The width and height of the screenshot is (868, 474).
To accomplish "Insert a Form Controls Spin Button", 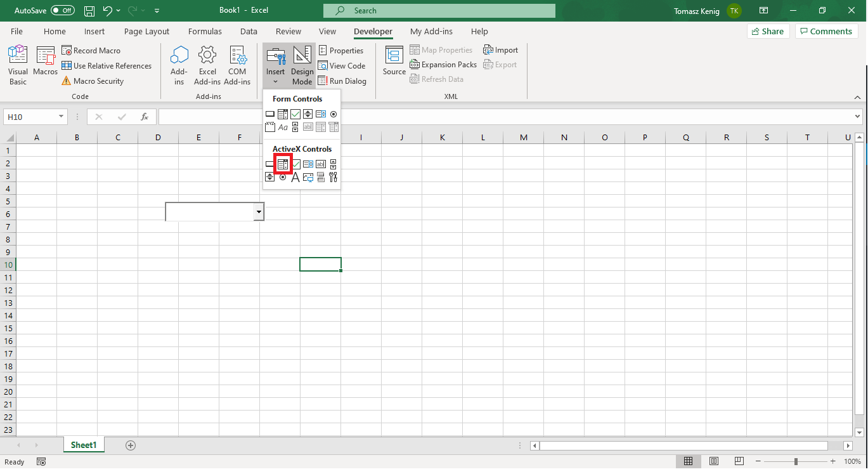I will (x=308, y=114).
